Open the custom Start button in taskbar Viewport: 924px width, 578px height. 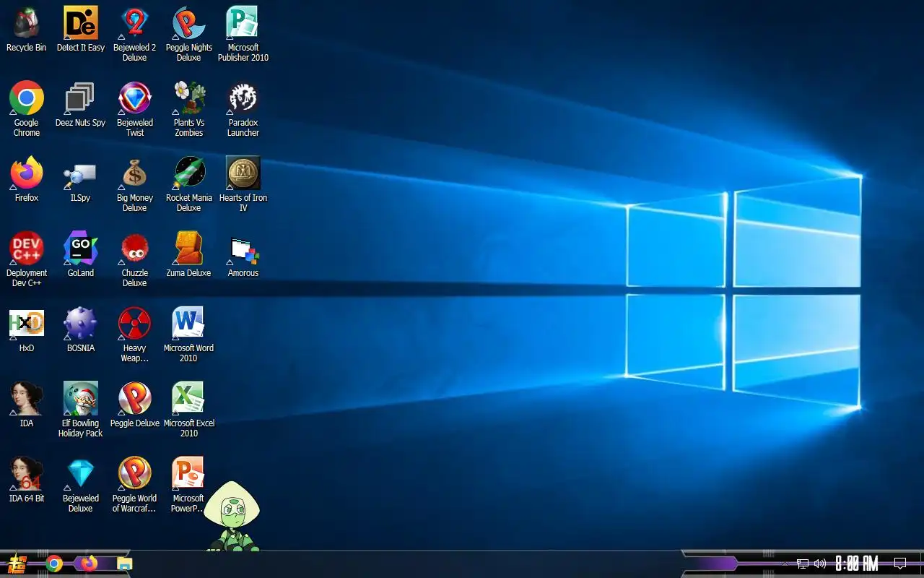(17, 564)
